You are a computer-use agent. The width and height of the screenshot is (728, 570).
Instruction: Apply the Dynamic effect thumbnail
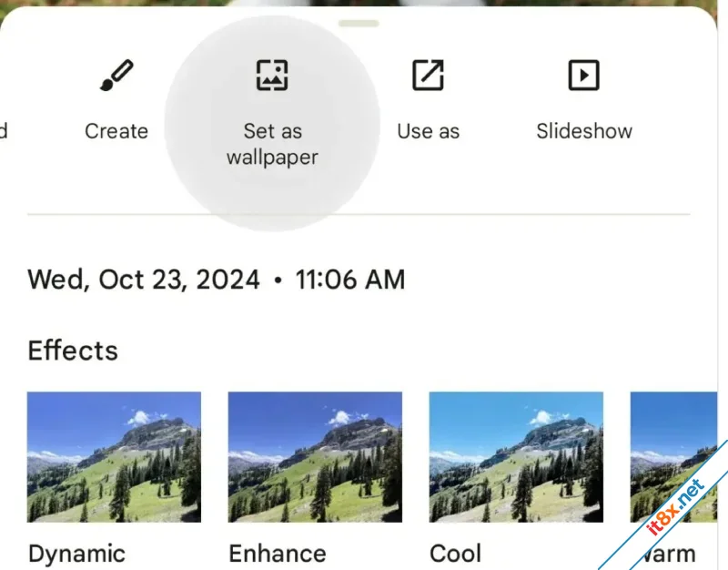(x=114, y=457)
